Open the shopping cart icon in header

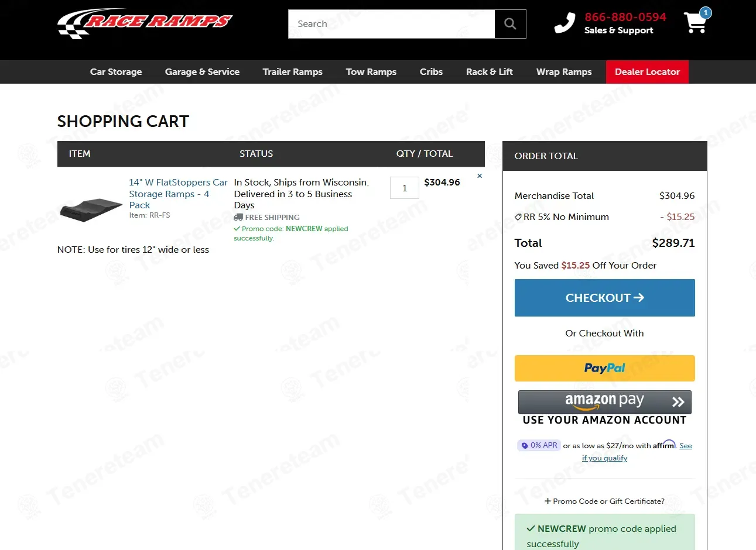pos(696,23)
